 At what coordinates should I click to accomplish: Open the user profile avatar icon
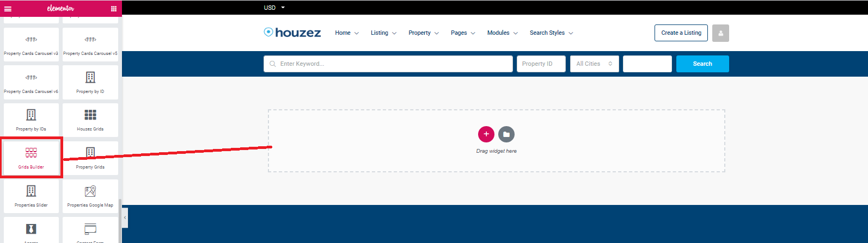pos(720,33)
